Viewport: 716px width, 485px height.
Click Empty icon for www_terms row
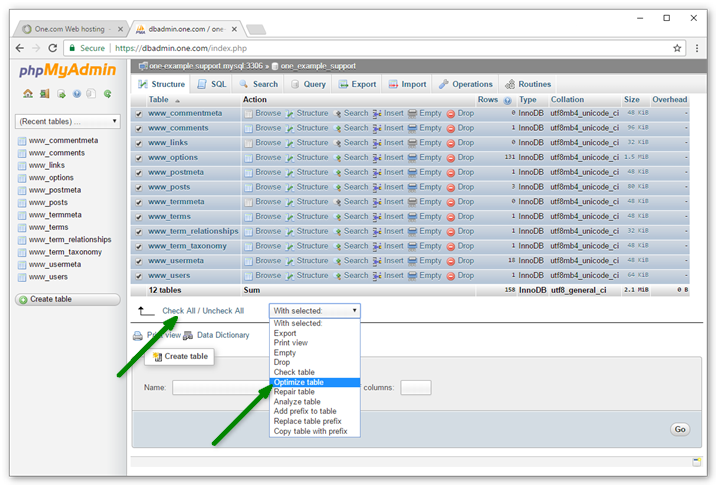tap(412, 217)
